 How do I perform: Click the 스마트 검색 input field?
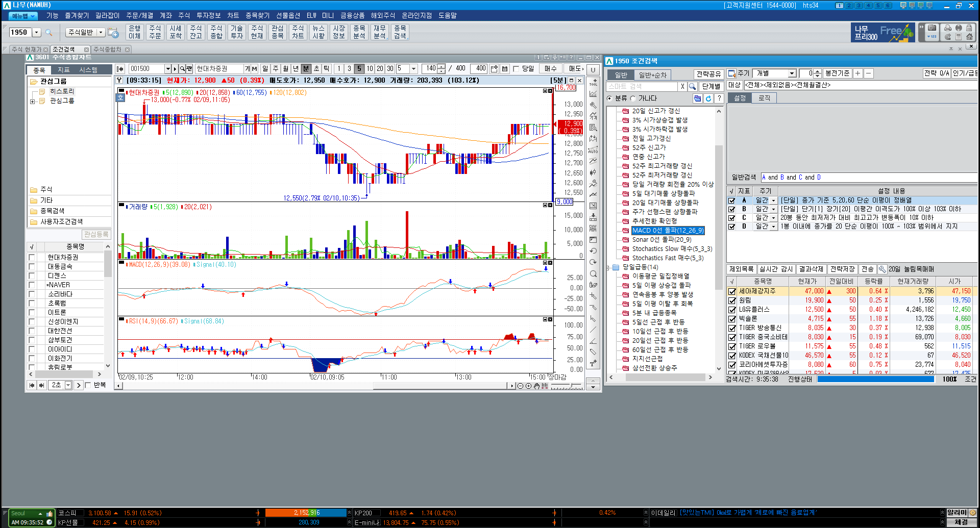[x=642, y=86]
